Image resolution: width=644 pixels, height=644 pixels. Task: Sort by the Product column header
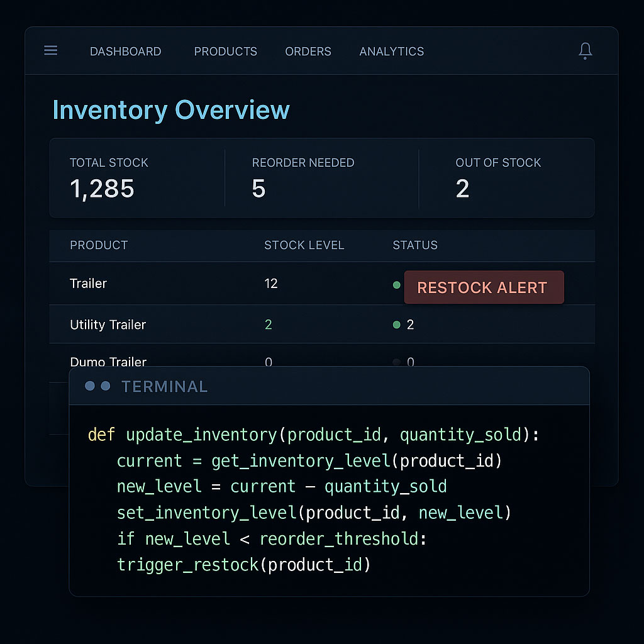(99, 245)
